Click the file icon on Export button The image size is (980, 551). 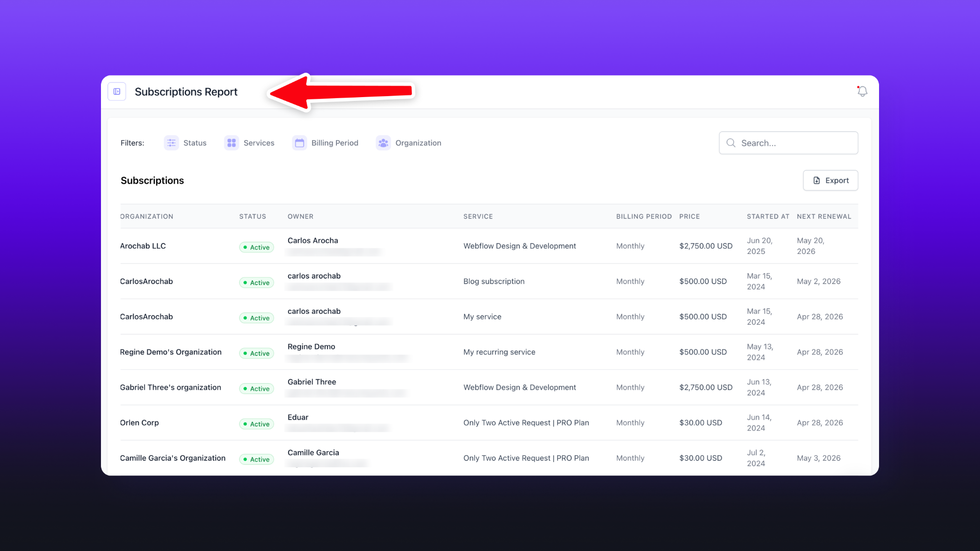(817, 180)
